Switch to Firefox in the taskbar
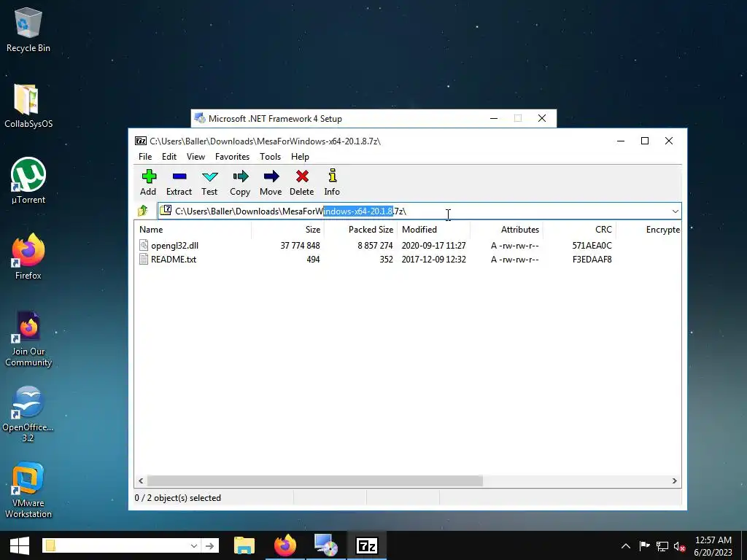 click(x=285, y=545)
